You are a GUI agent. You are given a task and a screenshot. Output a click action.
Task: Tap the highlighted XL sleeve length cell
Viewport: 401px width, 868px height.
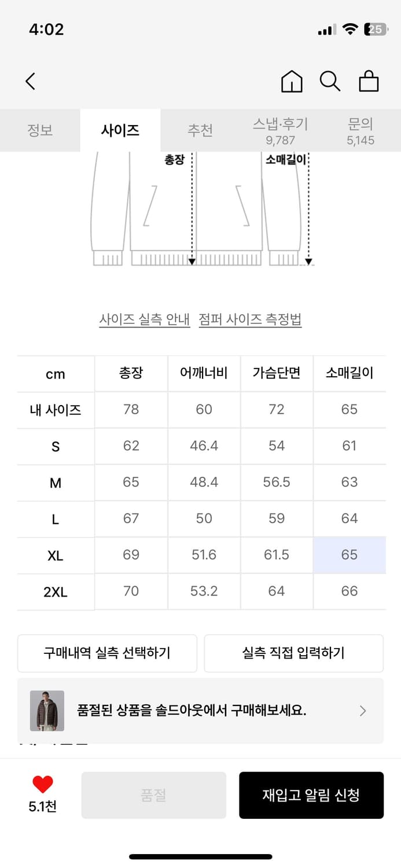click(350, 555)
